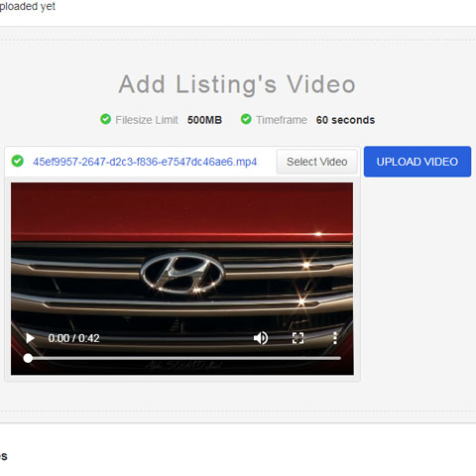Click the Add Listing's Video heading
The width and height of the screenshot is (476, 476).
click(237, 84)
